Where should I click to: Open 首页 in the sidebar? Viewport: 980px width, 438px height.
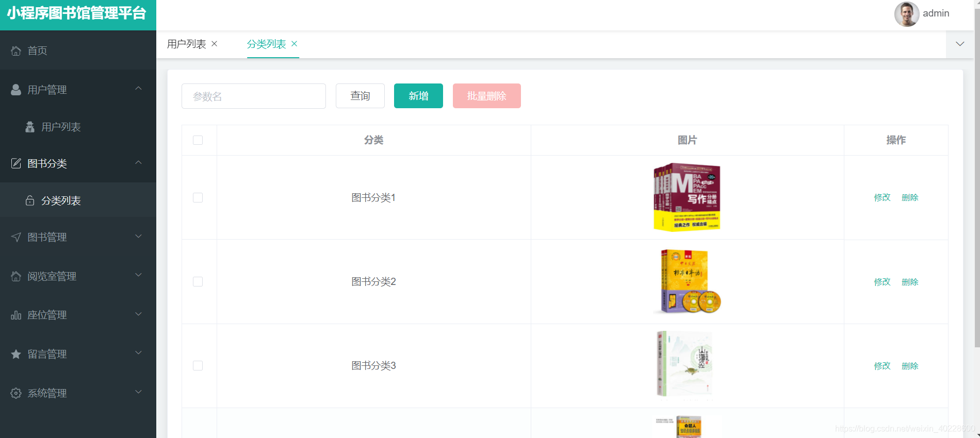tap(78, 50)
